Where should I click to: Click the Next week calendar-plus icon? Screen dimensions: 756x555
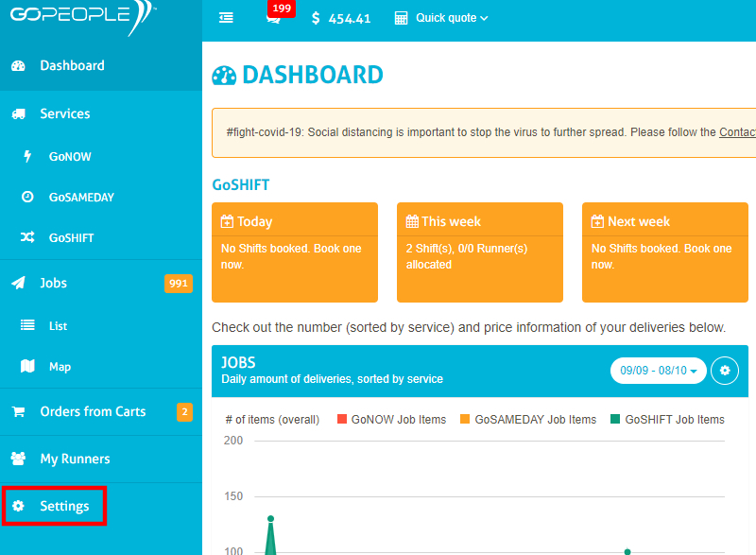pos(597,221)
